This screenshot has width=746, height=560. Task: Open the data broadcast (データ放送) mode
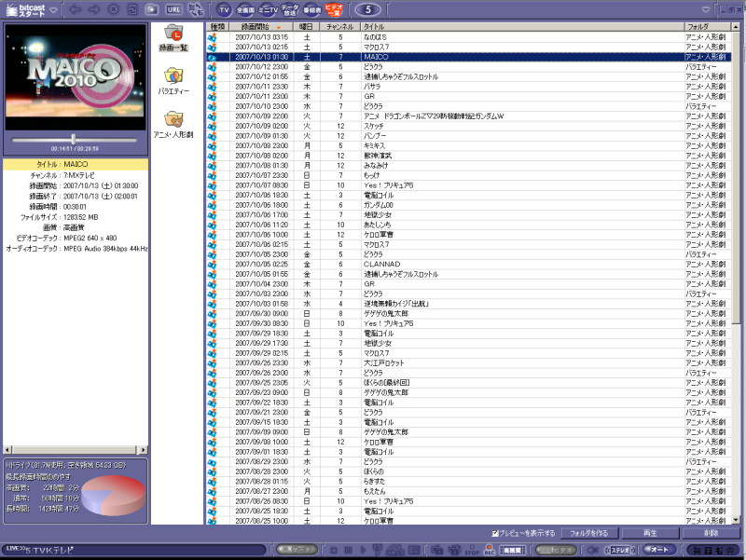click(x=290, y=9)
